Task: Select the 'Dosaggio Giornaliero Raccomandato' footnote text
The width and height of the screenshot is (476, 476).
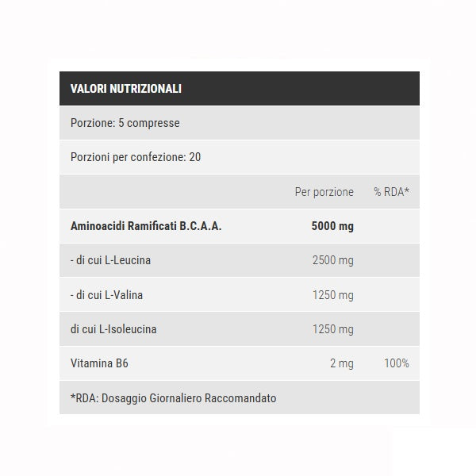Action: click(x=189, y=397)
